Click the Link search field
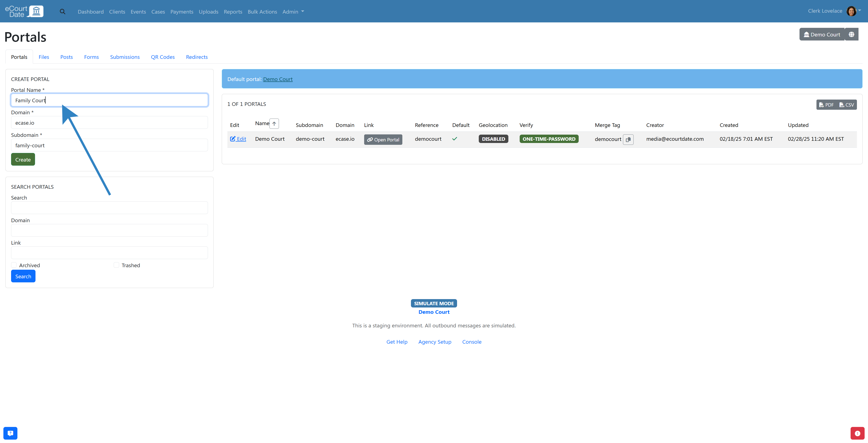This screenshot has width=868, height=443. pos(109,253)
